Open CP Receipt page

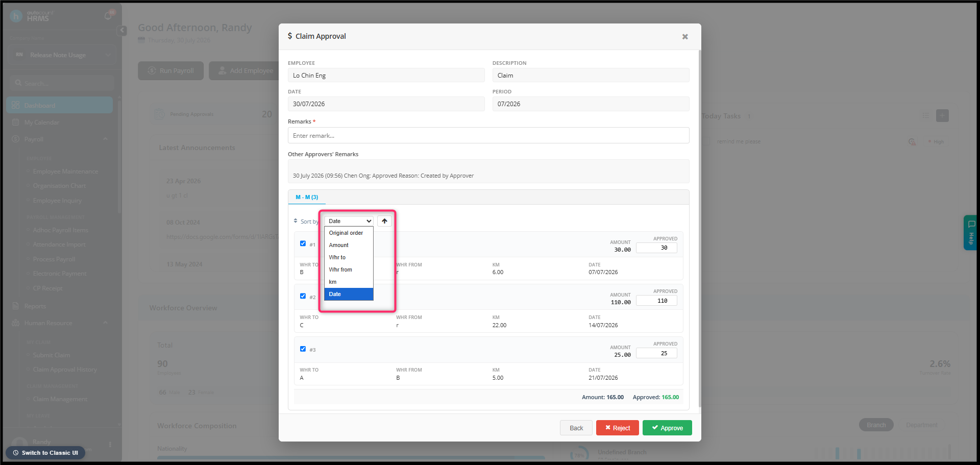coord(47,288)
